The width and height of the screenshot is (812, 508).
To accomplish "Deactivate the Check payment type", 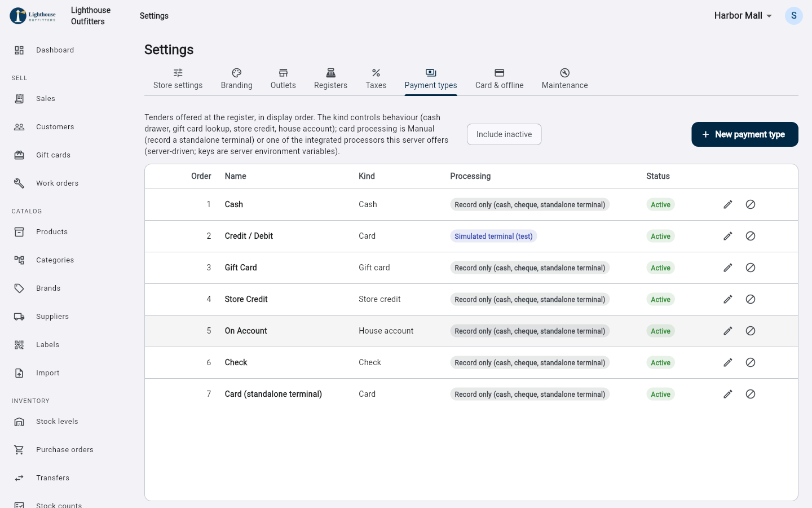I will [x=751, y=362].
